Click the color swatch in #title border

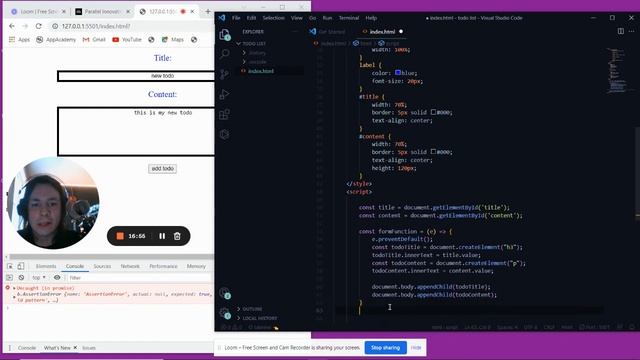click(433, 112)
